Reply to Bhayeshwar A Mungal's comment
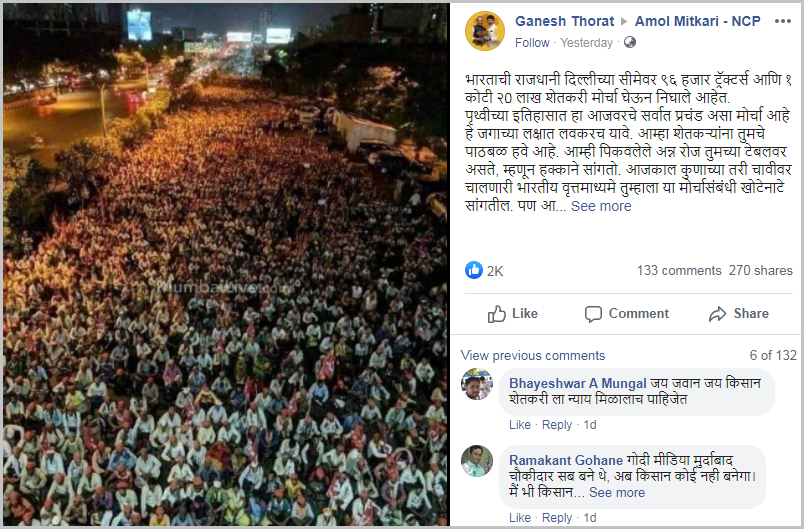This screenshot has width=804, height=529. point(557,425)
